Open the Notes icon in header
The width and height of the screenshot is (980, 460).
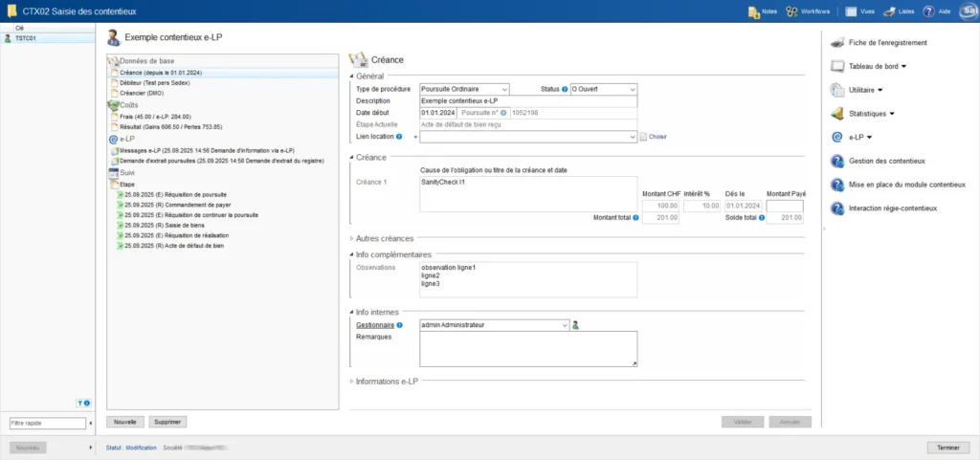coord(754,11)
